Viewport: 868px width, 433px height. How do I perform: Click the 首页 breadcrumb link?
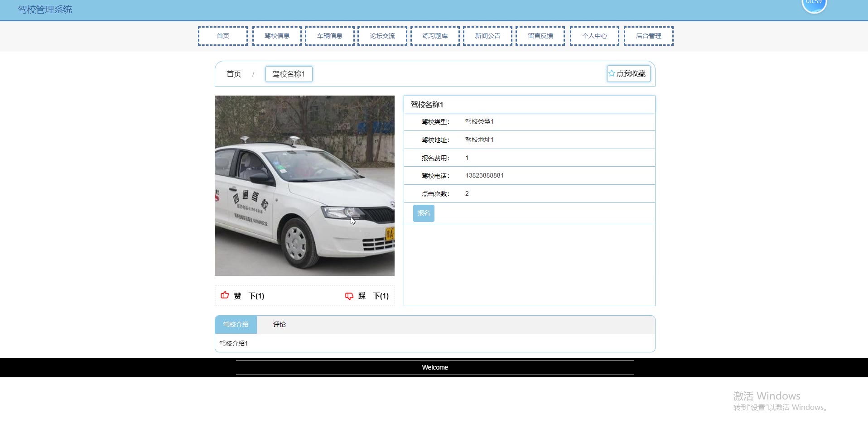[x=234, y=74]
